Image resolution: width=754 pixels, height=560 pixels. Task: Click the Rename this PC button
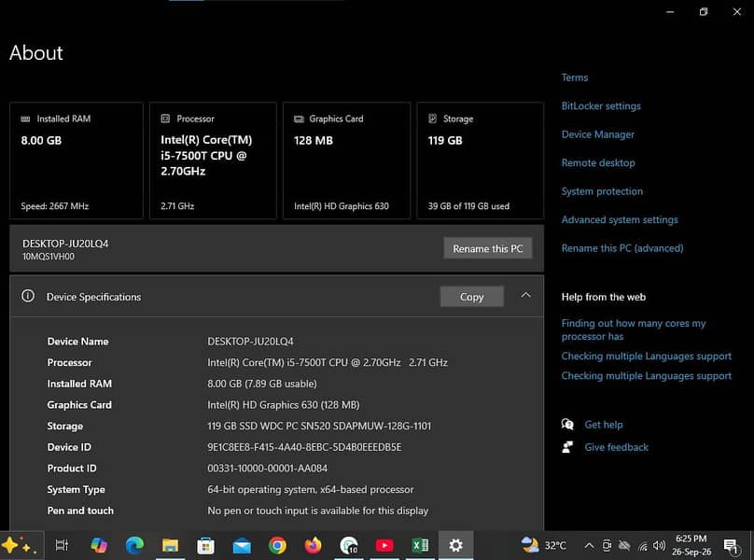point(488,248)
